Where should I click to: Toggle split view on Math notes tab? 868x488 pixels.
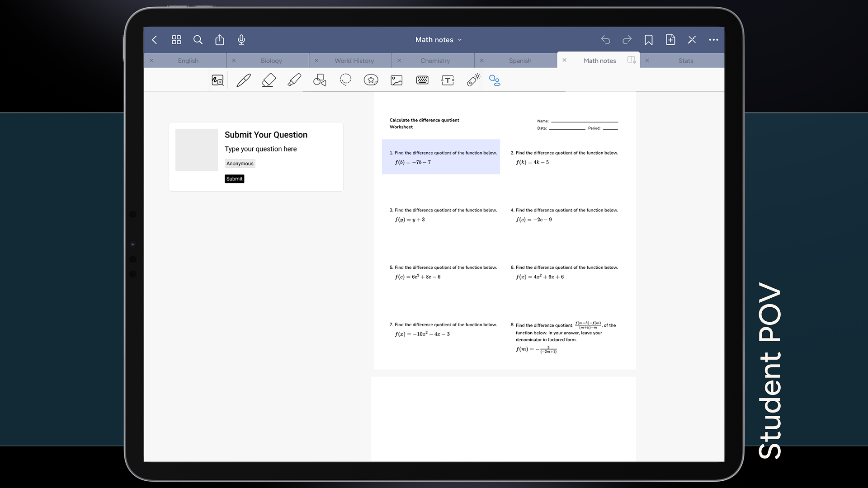pos(632,60)
